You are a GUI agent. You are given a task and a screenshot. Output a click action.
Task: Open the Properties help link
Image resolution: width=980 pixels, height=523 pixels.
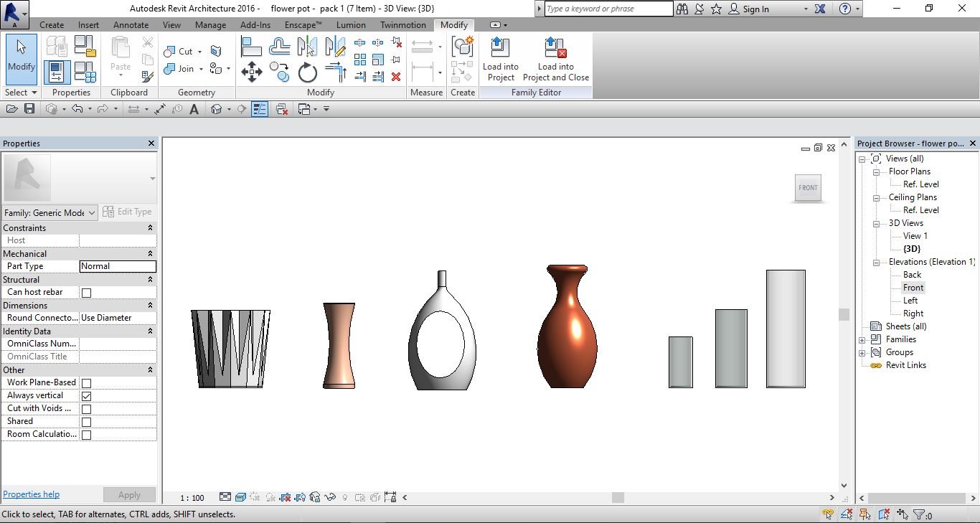click(x=31, y=494)
